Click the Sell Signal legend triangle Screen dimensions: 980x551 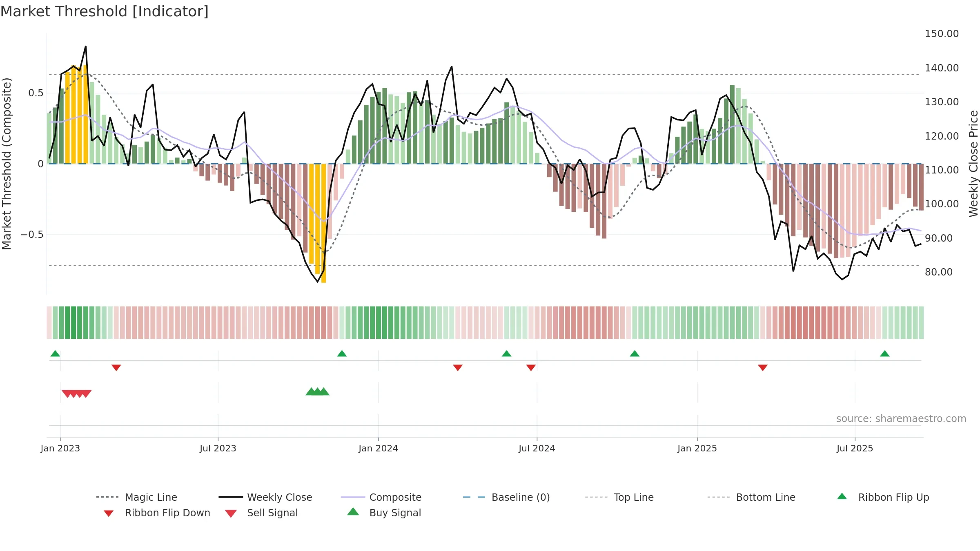pyautogui.click(x=231, y=513)
